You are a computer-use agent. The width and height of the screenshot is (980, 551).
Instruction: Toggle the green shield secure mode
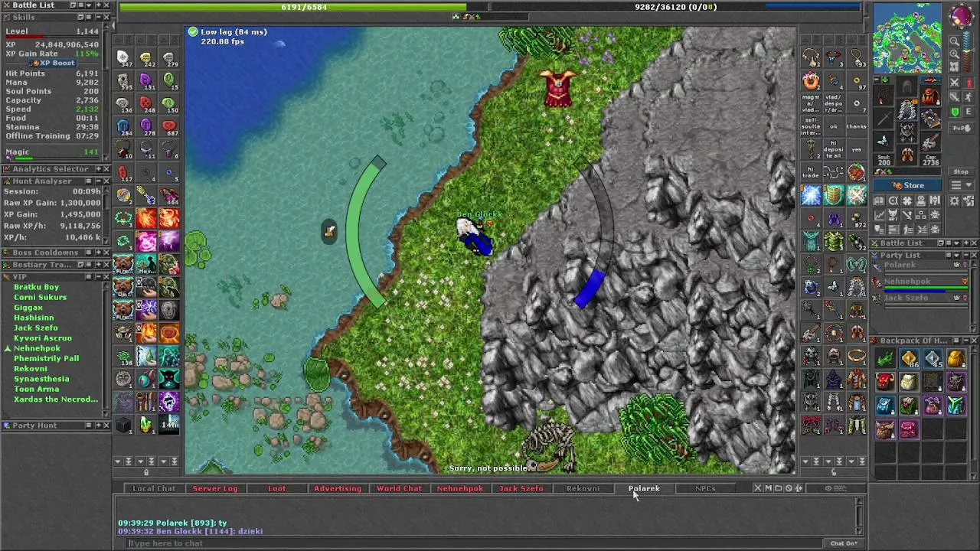pos(954,112)
